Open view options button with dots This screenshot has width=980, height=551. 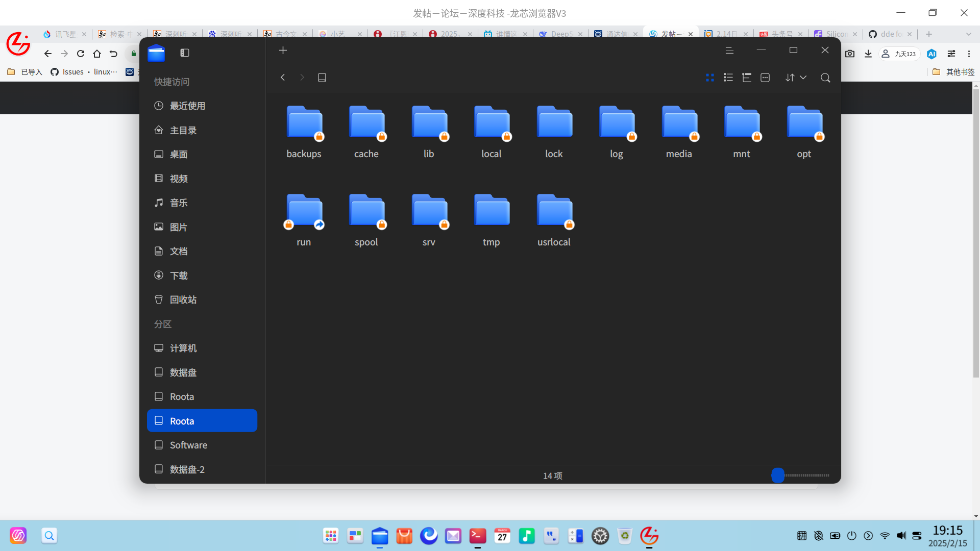[765, 78]
